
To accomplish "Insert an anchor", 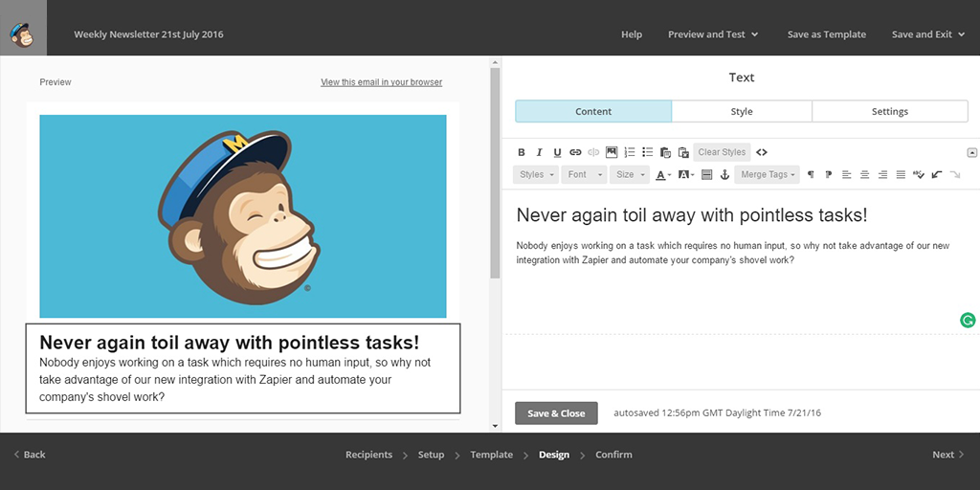I will click(x=725, y=174).
